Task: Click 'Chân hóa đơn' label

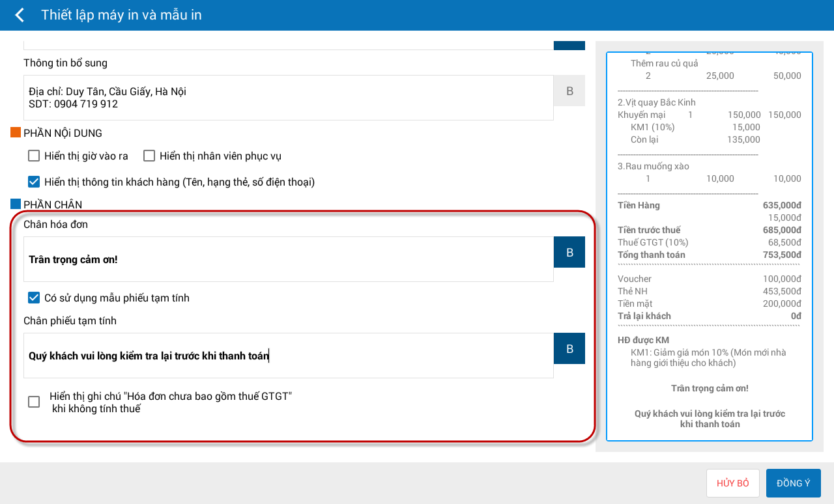Action: (55, 224)
